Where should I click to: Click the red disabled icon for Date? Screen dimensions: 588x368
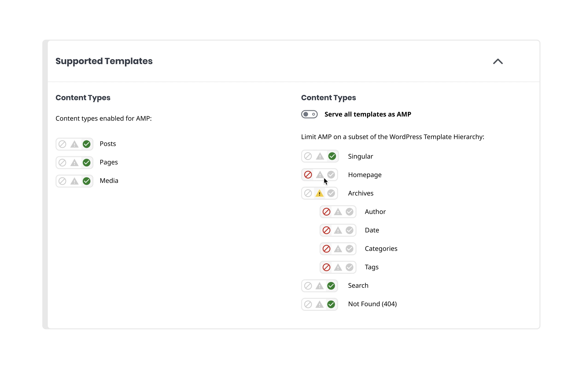point(326,230)
